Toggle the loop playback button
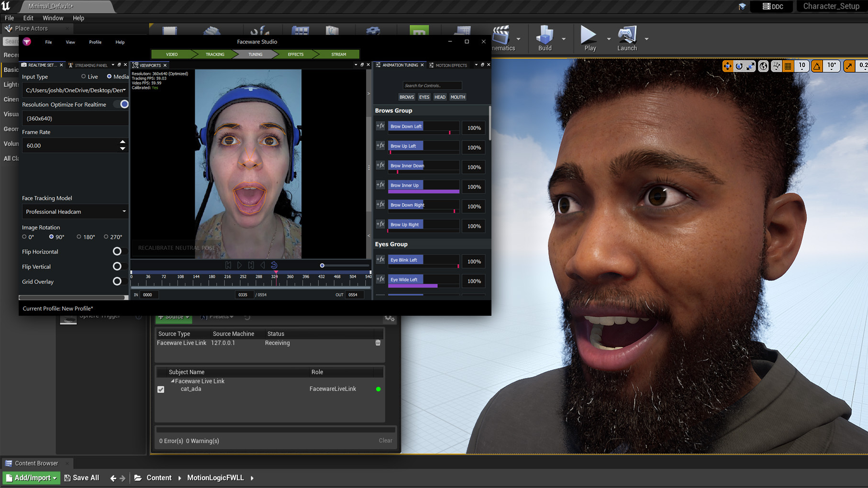Screen dimensions: 868x488 274,265
